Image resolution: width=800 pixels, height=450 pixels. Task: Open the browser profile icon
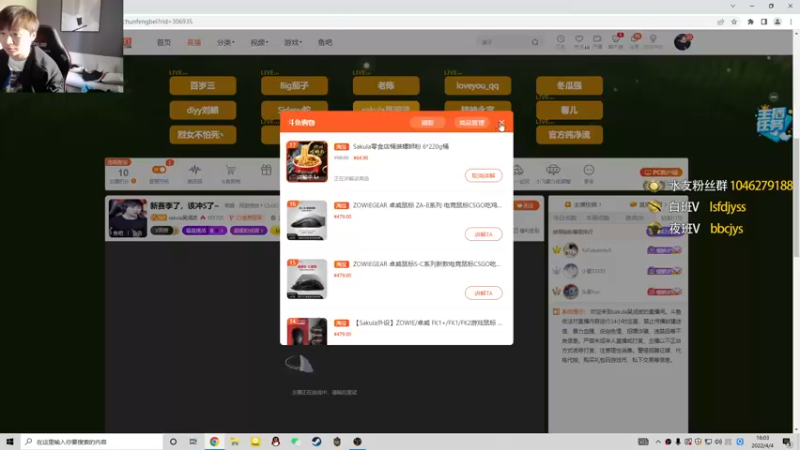778,21
